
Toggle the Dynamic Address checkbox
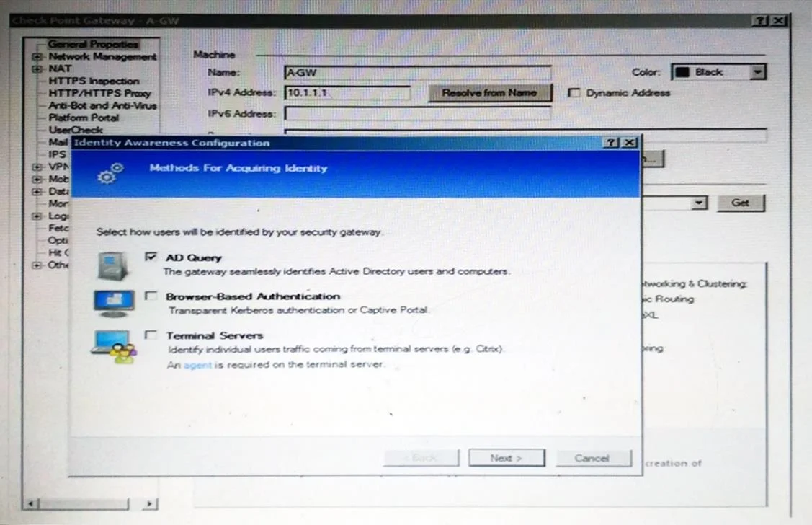pyautogui.click(x=574, y=93)
